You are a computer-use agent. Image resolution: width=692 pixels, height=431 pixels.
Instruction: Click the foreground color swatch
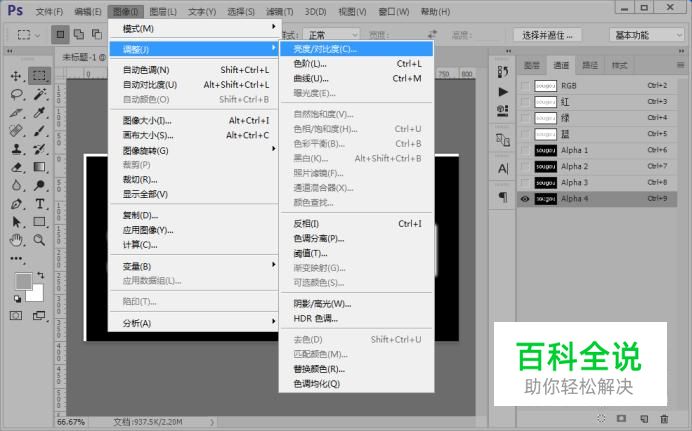[x=23, y=281]
